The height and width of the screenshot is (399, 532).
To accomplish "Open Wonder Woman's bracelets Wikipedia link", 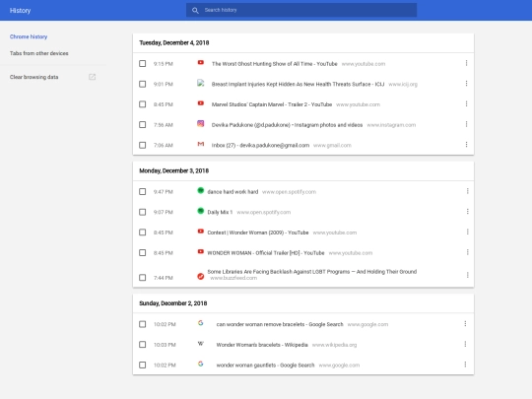I will 262,345.
